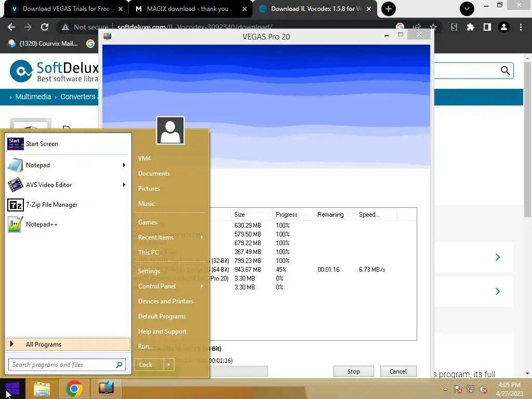Show All Programs list
The height and width of the screenshot is (399, 532).
[68, 344]
